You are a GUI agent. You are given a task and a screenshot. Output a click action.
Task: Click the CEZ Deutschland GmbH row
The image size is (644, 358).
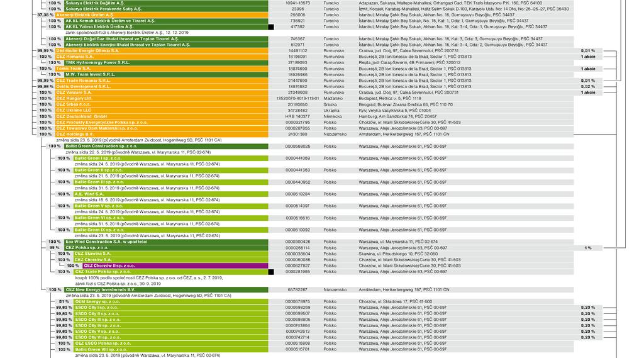click(x=162, y=116)
